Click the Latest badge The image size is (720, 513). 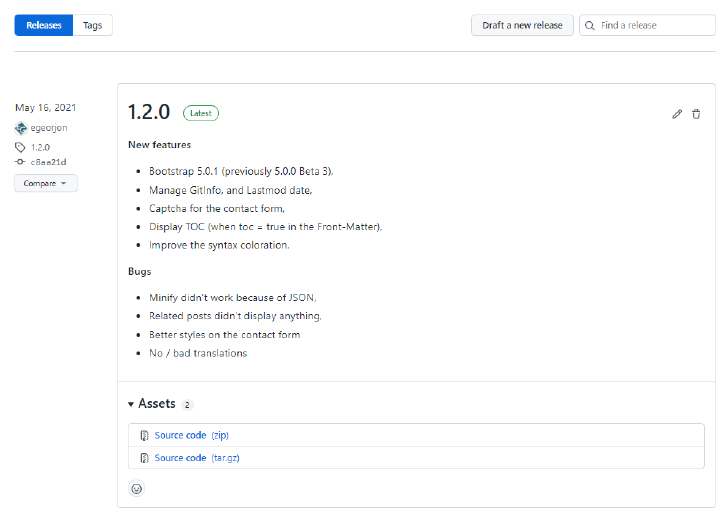[201, 113]
